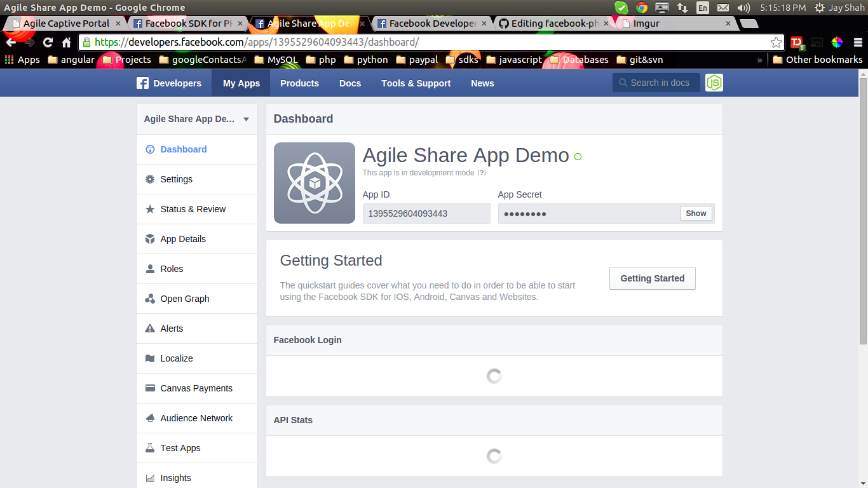
Task: Click the Insights chart icon
Action: (x=150, y=478)
